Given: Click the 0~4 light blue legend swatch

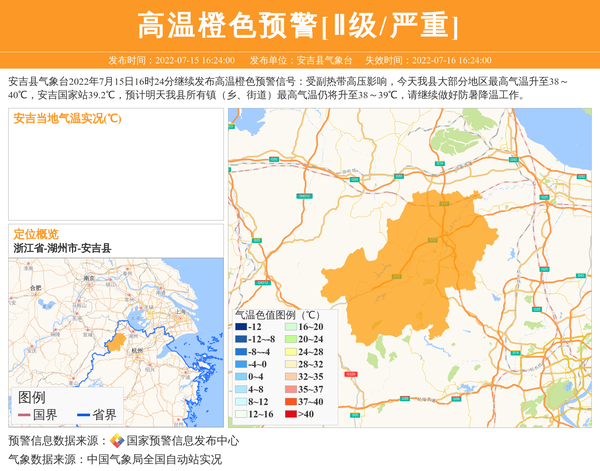Looking at the screenshot, I should pyautogui.click(x=240, y=377).
